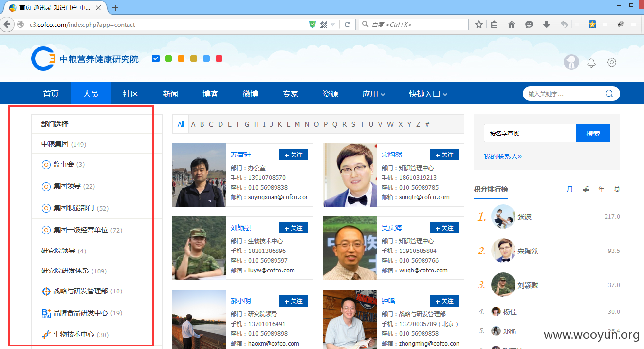Filter contacts by letter S
644x349 pixels.
click(x=353, y=124)
